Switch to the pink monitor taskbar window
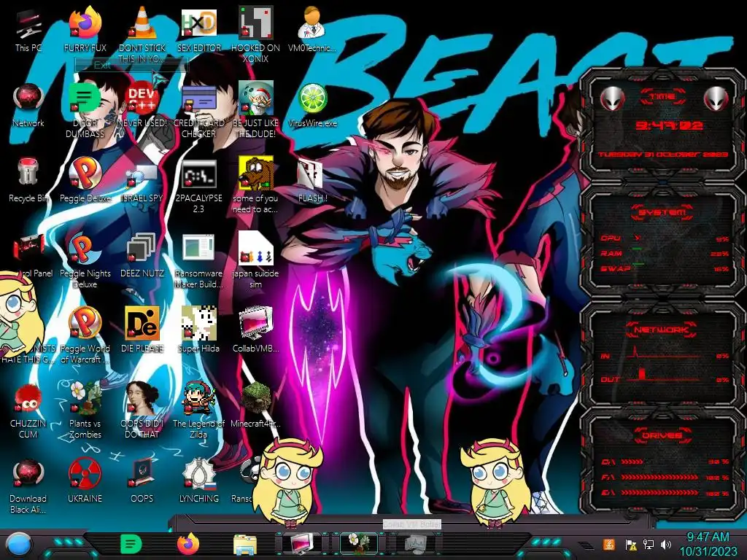747x560 pixels. coord(301,544)
